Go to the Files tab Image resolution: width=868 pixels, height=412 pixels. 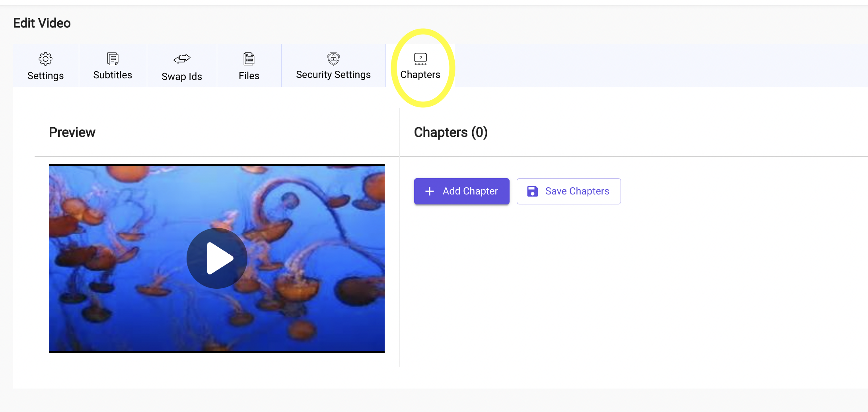coord(249,65)
